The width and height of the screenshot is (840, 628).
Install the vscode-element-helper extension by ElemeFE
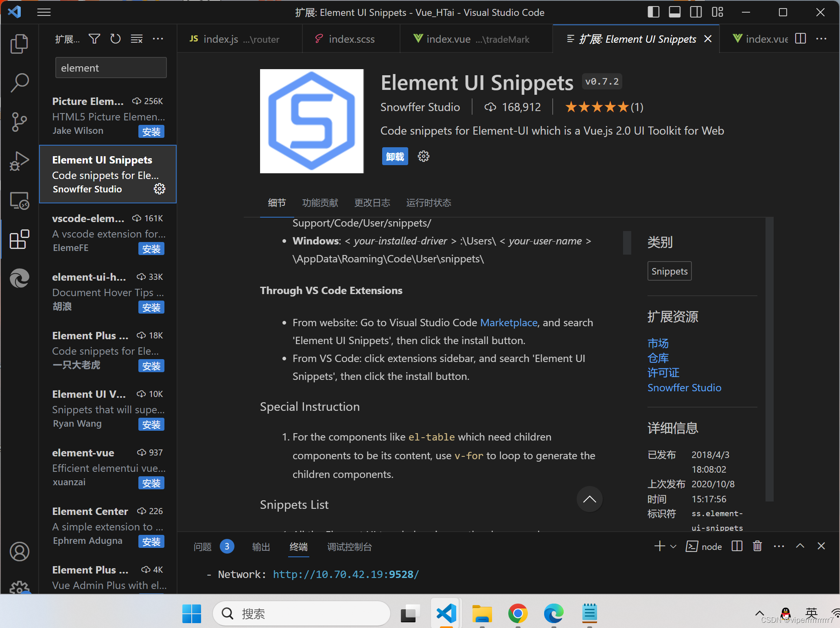(151, 249)
